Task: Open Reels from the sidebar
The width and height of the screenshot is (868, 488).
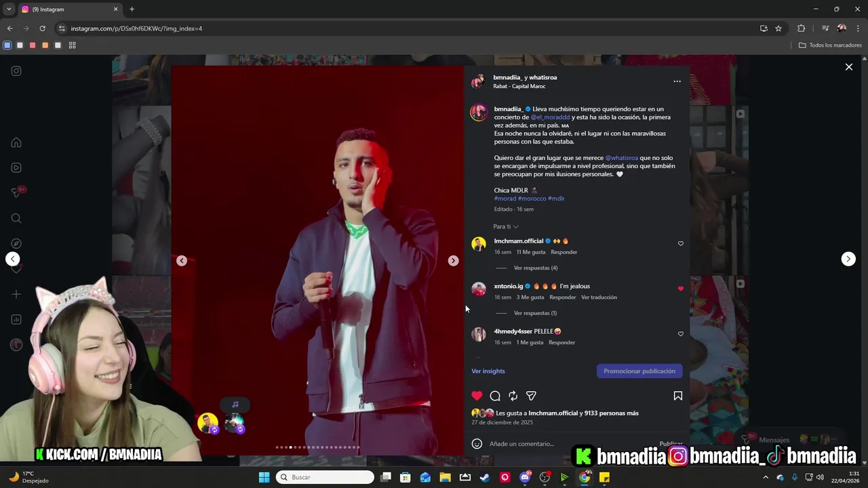Action: pyautogui.click(x=16, y=167)
